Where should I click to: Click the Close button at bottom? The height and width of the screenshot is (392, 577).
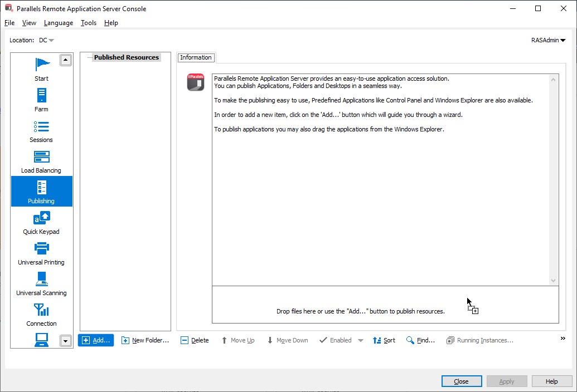(462, 381)
